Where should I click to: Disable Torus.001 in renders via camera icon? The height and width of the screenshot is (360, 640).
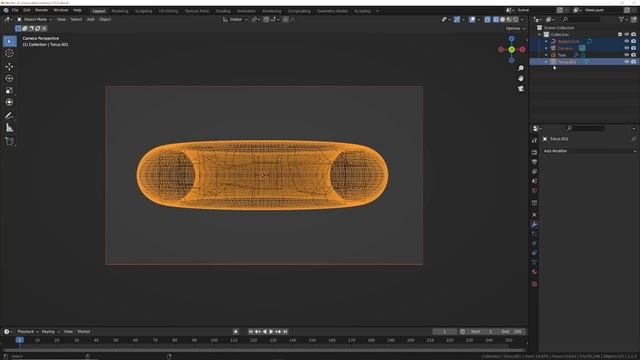coord(633,62)
